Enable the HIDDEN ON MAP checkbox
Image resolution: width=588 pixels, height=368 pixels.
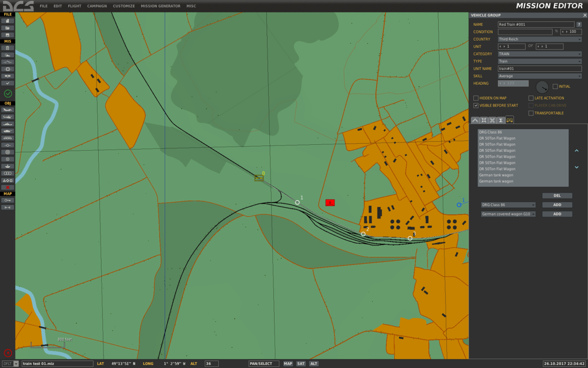[476, 98]
